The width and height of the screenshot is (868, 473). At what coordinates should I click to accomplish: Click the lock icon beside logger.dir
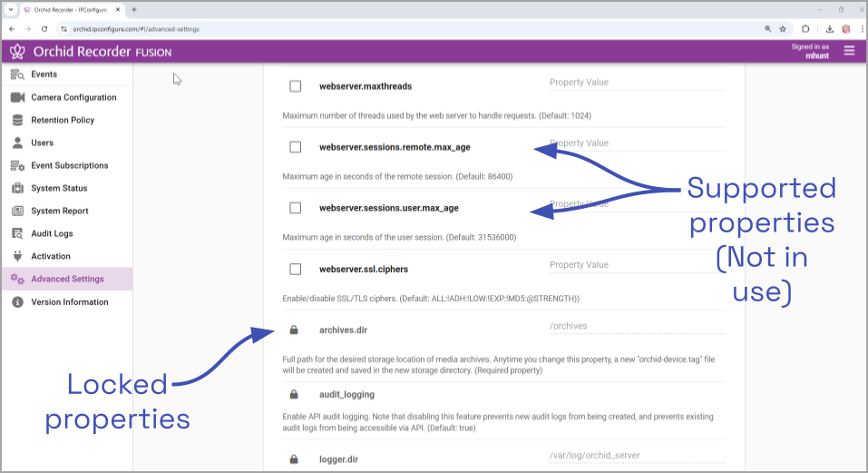coord(294,459)
